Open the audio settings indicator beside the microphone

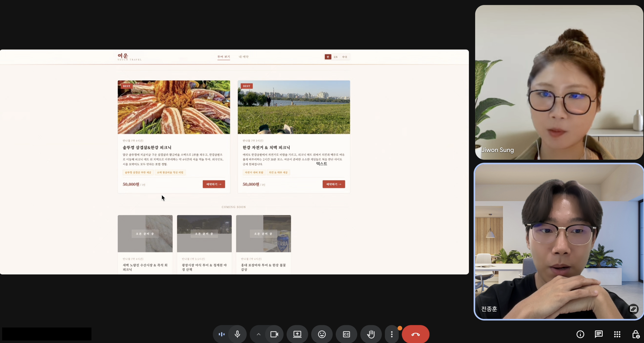click(x=221, y=334)
